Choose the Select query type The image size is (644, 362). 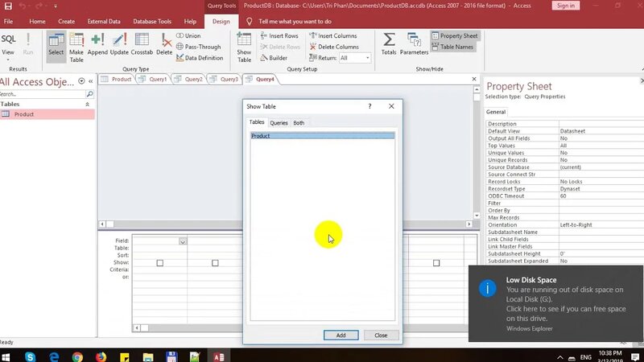coord(56,46)
